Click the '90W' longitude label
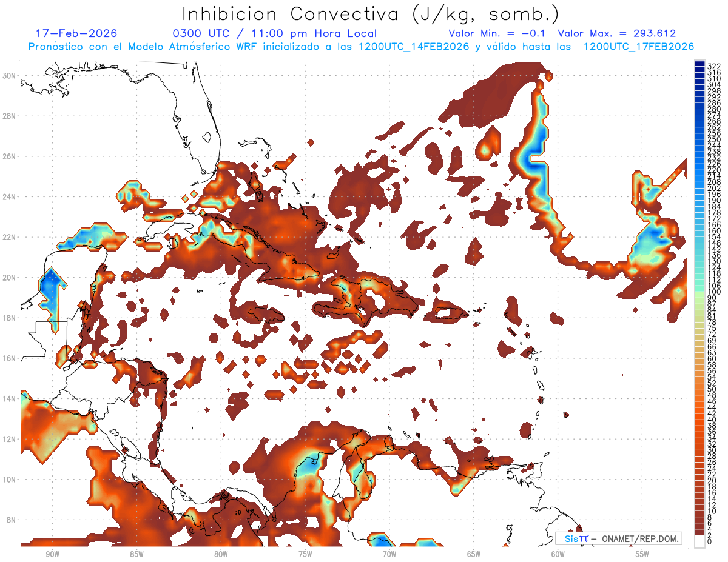The width and height of the screenshot is (728, 562). 52,554
